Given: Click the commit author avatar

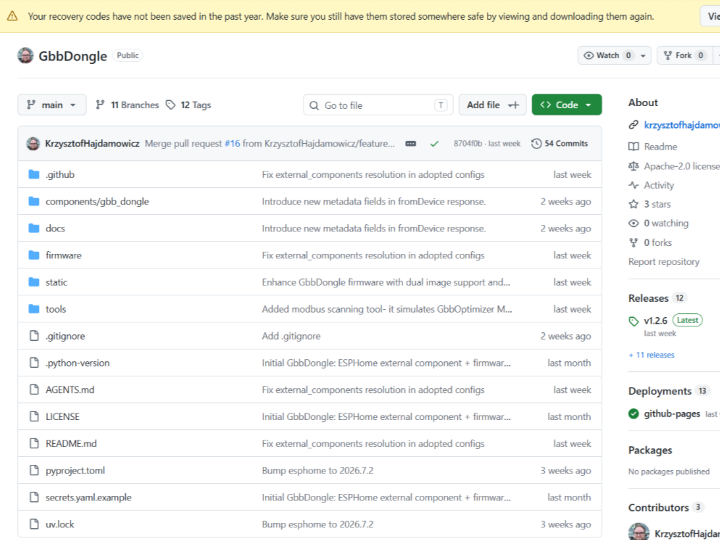Looking at the screenshot, I should tap(33, 144).
